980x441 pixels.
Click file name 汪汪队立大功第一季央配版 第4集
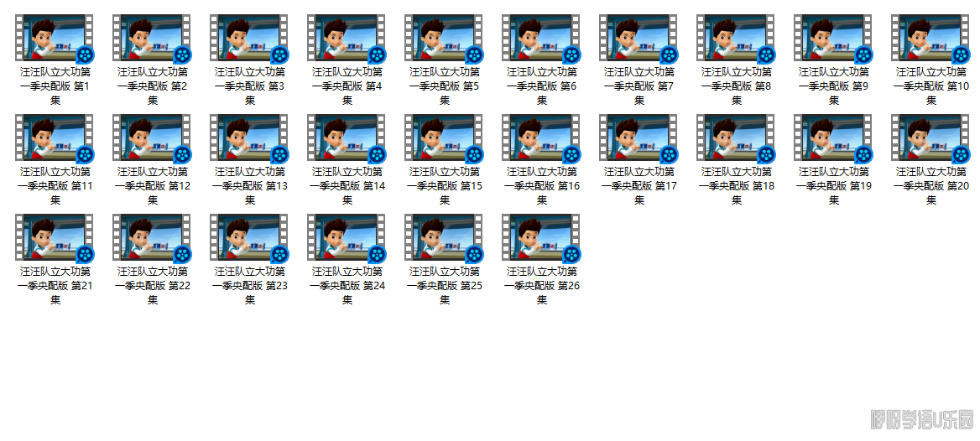pyautogui.click(x=347, y=86)
